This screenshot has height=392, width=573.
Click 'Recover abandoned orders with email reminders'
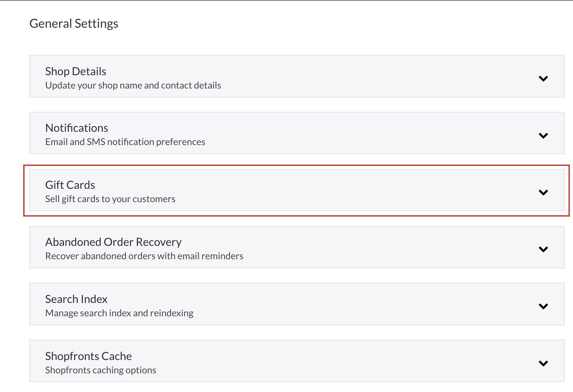click(x=144, y=256)
